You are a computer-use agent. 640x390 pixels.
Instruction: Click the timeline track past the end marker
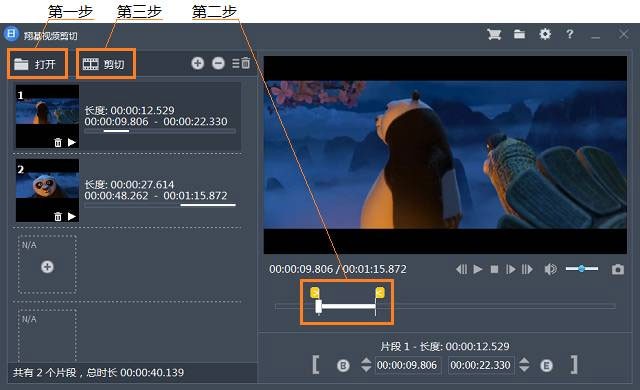coord(496,306)
